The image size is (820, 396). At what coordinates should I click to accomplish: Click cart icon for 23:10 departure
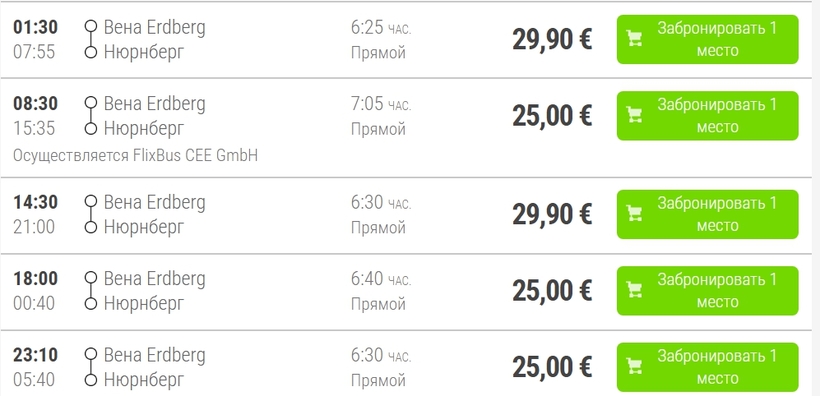(634, 367)
